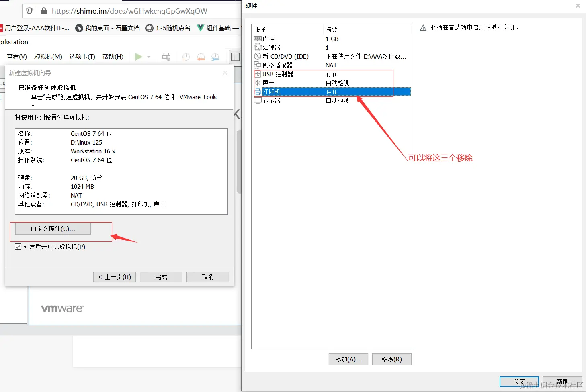Screen dimensions: 586x392
Task: Click the 帮助 button in hardware dialog
Action: point(563,382)
